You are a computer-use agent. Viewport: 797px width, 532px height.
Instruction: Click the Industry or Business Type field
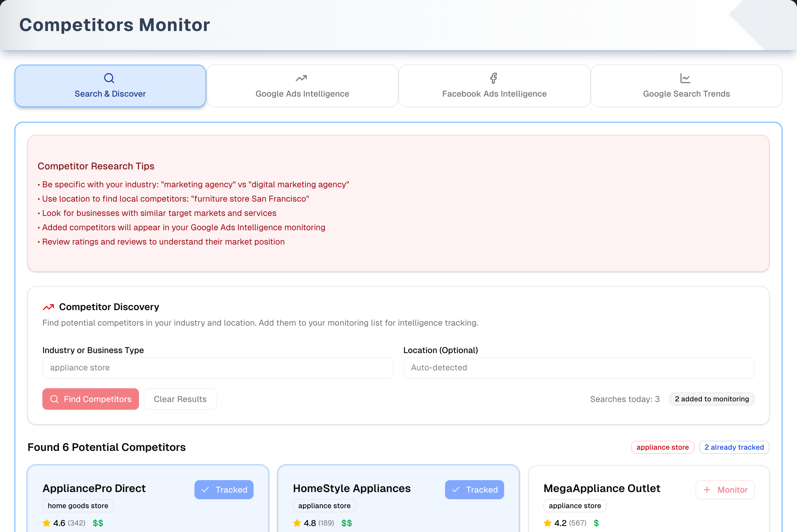coord(218,368)
